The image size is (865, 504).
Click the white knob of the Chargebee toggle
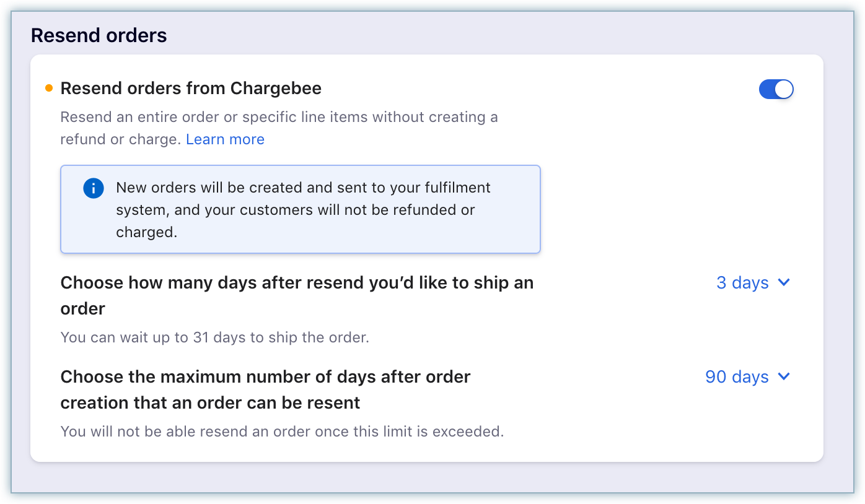coord(784,89)
